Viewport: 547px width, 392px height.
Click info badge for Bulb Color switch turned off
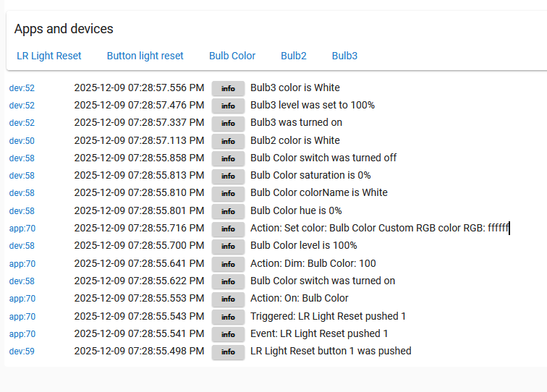pos(228,158)
